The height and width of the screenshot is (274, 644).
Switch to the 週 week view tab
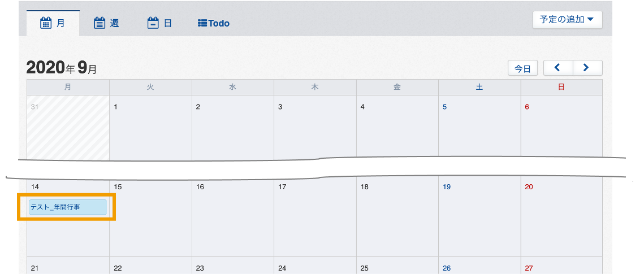pos(106,23)
